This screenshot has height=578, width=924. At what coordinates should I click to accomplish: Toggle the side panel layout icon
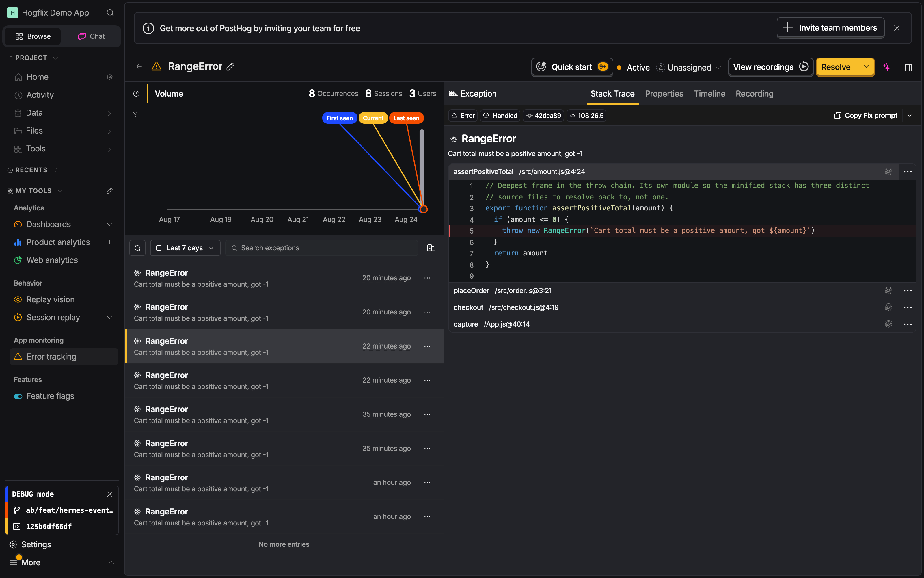[908, 67]
